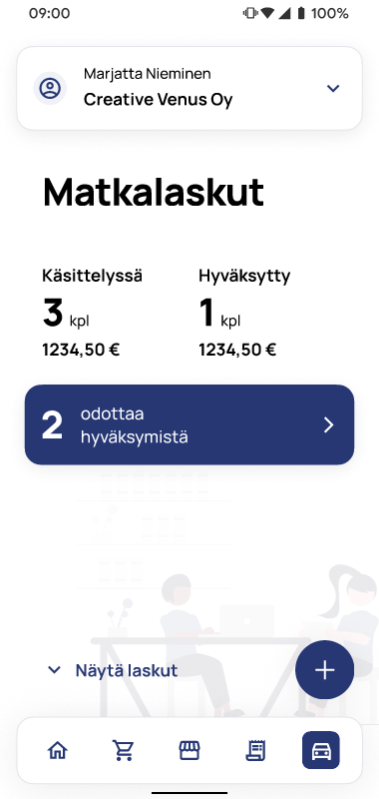
Task: Tap the battery status icon
Action: coord(301,13)
